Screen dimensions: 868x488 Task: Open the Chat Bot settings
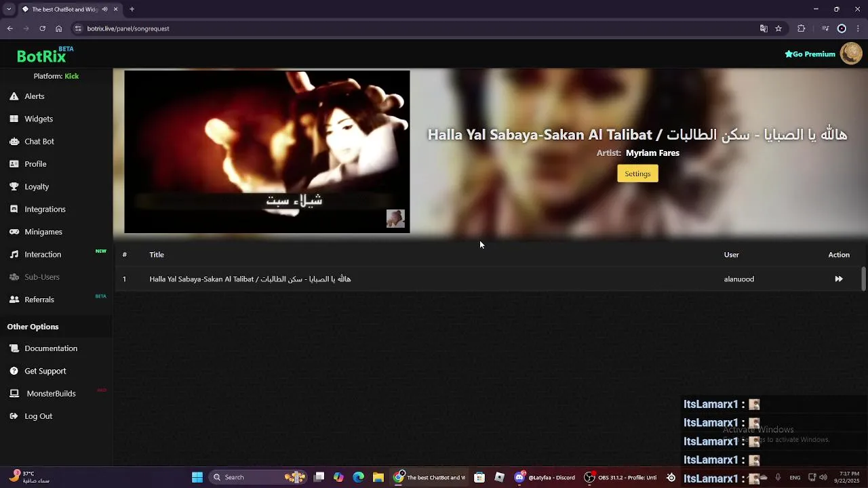[x=39, y=142]
